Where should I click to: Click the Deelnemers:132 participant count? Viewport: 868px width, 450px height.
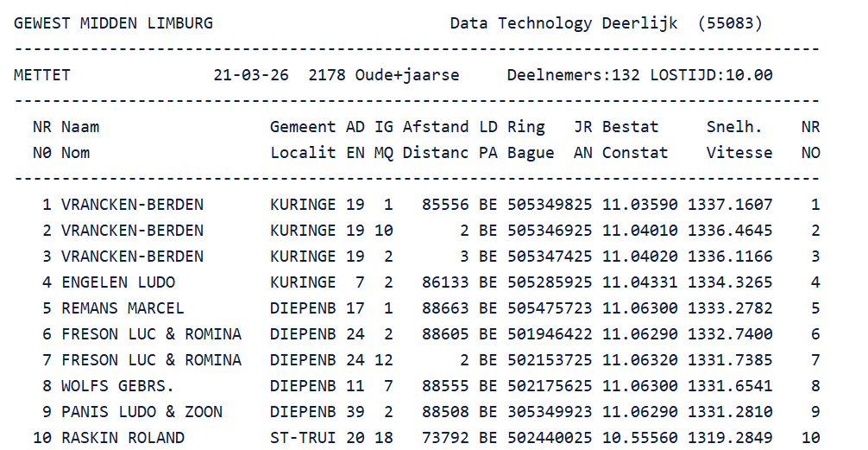[x=573, y=75]
